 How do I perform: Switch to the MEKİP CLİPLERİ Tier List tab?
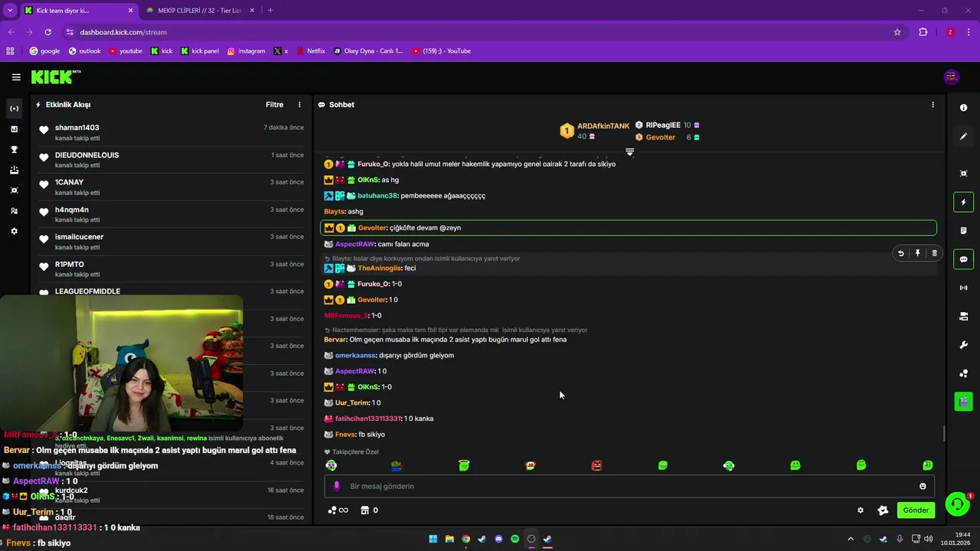tap(199, 11)
